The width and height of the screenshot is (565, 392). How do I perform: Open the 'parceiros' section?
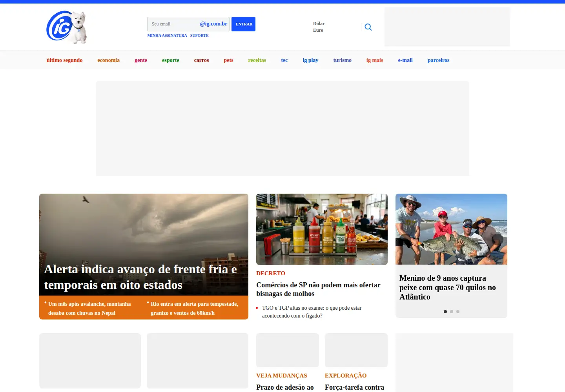438,60
